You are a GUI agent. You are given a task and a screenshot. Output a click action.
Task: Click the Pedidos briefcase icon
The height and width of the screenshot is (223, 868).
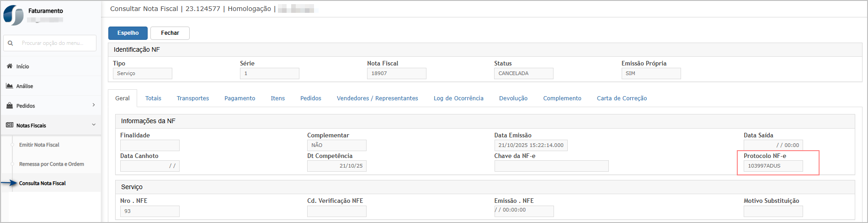point(10,106)
